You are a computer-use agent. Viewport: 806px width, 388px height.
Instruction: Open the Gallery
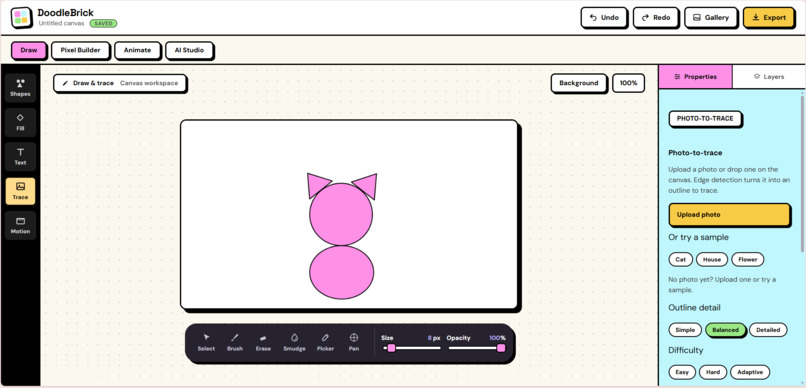[711, 17]
